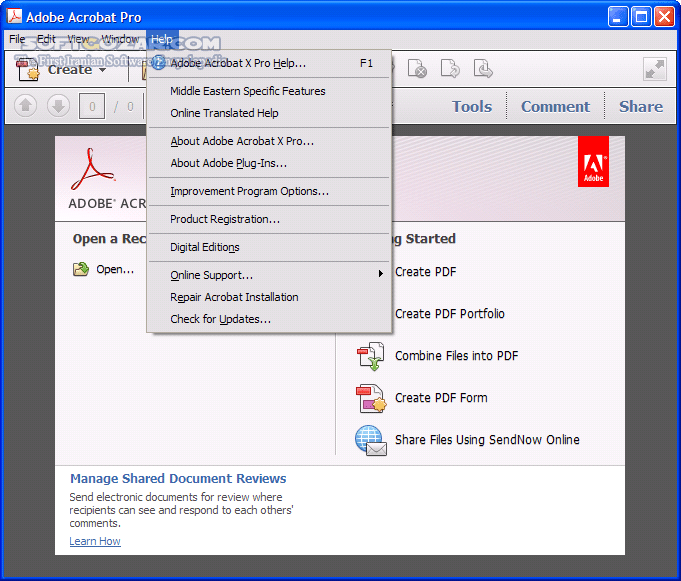Toggle read mode full-screen icon

655,69
